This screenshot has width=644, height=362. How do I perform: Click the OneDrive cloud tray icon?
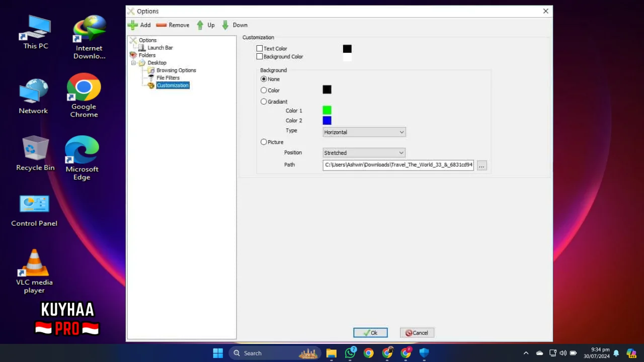[x=539, y=353]
